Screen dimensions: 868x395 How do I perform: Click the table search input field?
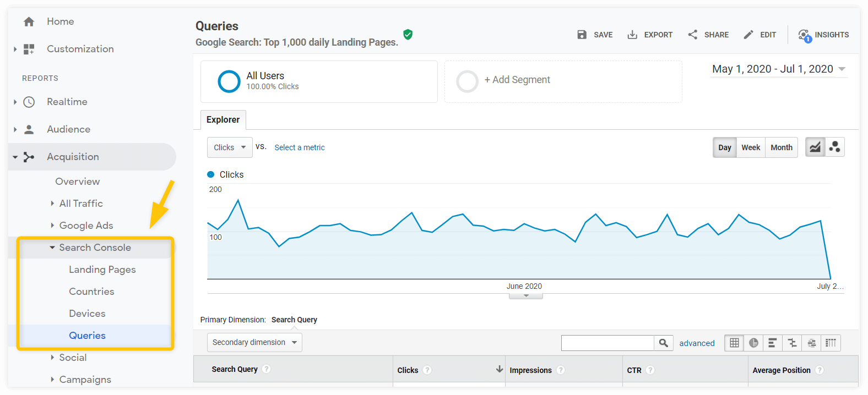point(607,343)
